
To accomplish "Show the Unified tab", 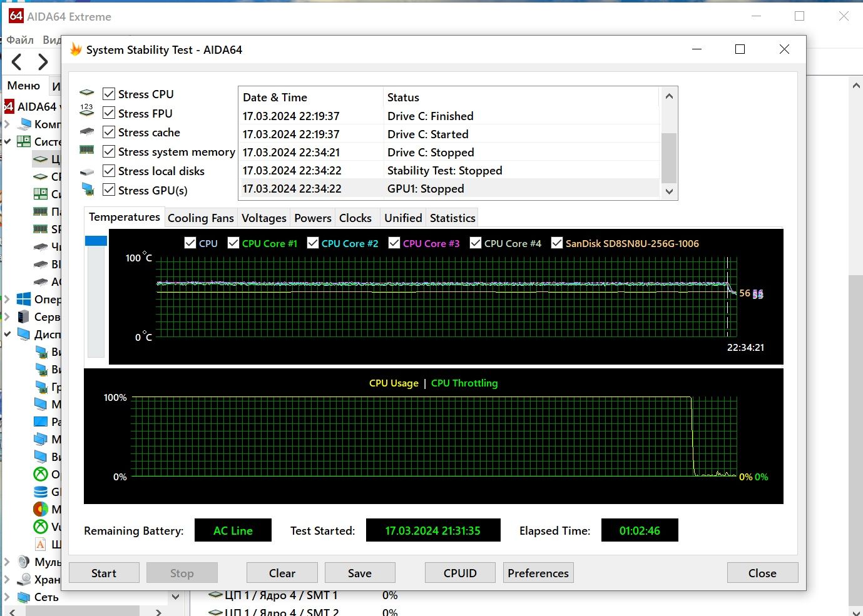I will [404, 218].
